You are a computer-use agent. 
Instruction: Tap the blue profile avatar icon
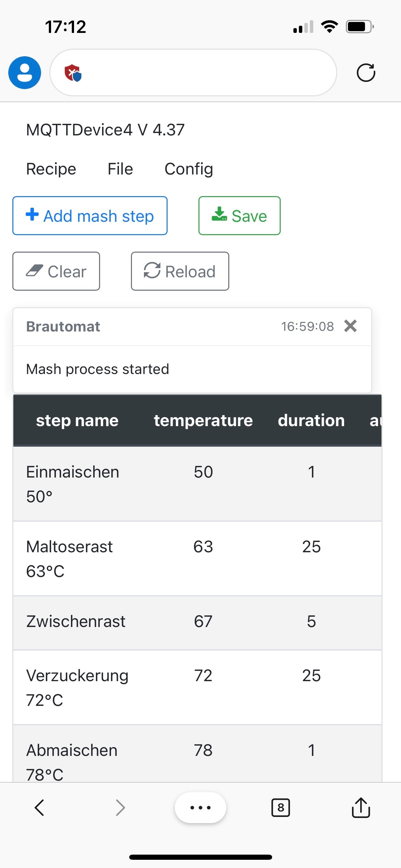[x=25, y=73]
